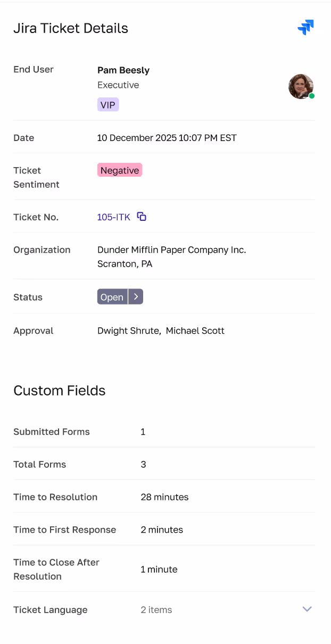Select the Pam Beesly name
Screen dimensions: 331x644
coord(123,70)
